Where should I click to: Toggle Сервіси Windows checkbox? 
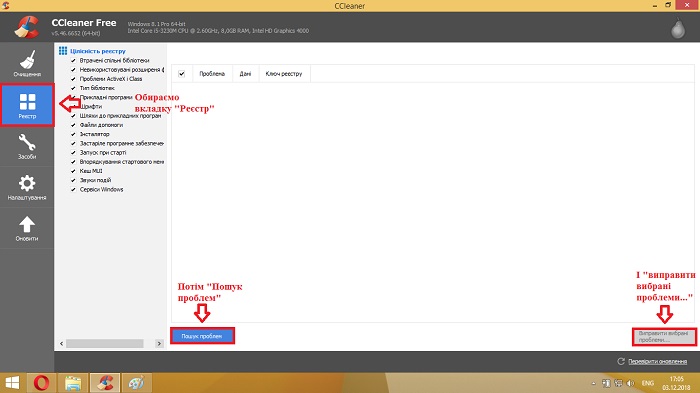(73, 189)
